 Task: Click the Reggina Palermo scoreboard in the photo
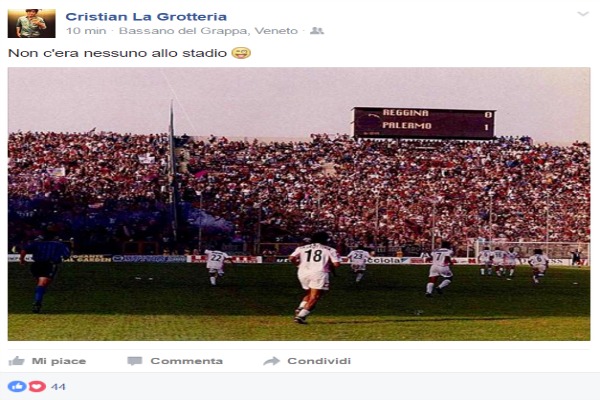pyautogui.click(x=424, y=122)
